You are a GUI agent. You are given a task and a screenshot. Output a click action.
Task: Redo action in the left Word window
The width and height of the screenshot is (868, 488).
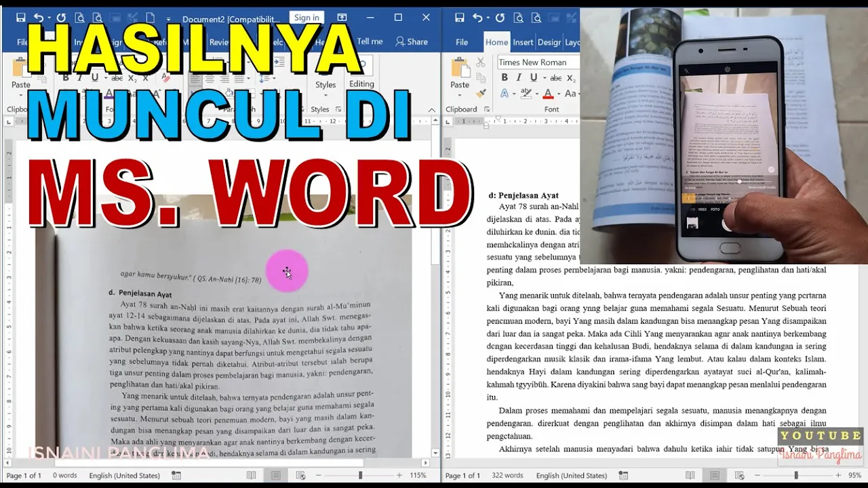[61, 18]
